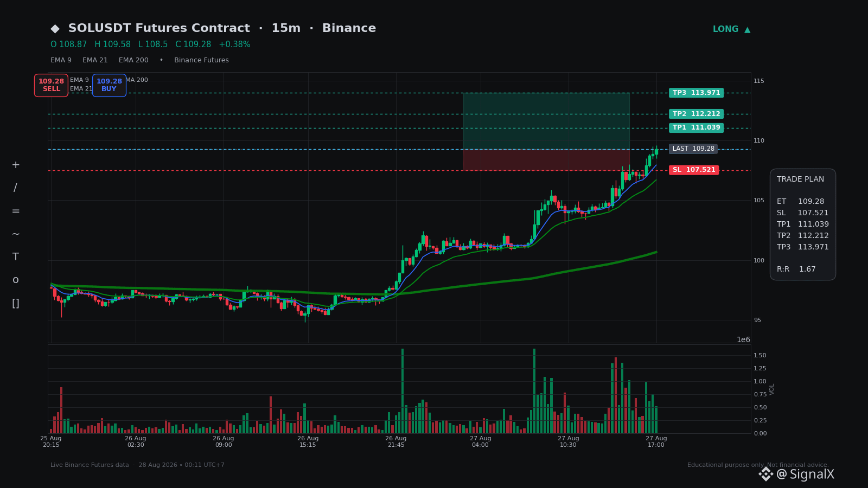The width and height of the screenshot is (868, 488).
Task: Click EMA 21 in the Binance Futures row
Action: [95, 60]
